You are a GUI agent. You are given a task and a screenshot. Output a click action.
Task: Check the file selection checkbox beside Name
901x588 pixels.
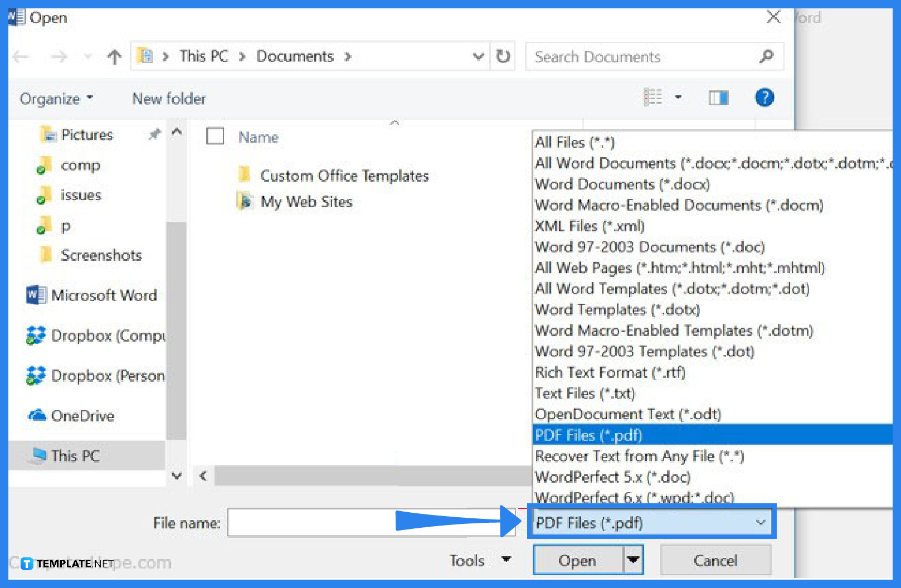tap(215, 136)
